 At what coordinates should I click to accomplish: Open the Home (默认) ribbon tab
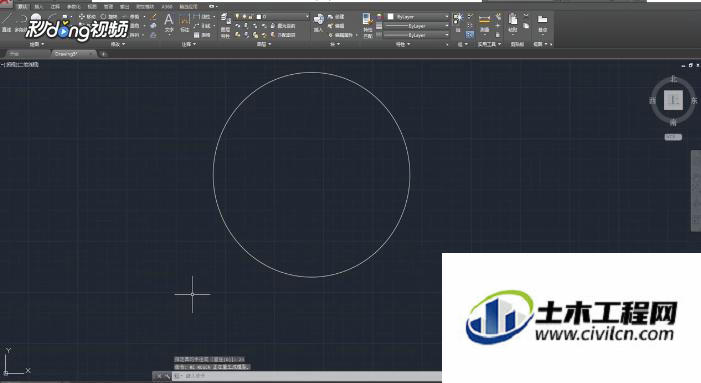(x=22, y=7)
